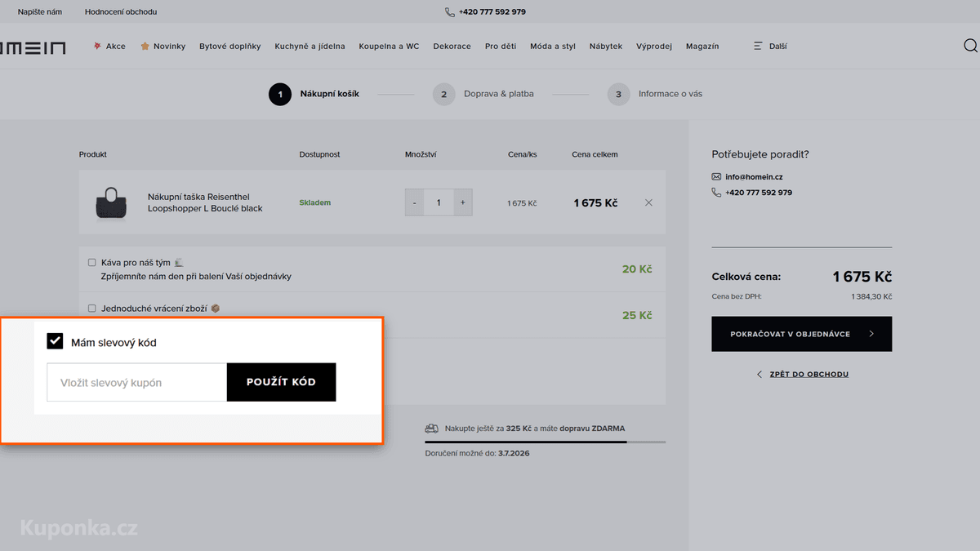Click the search magnifier icon
Viewport: 980px width, 551px height.
coord(970,46)
